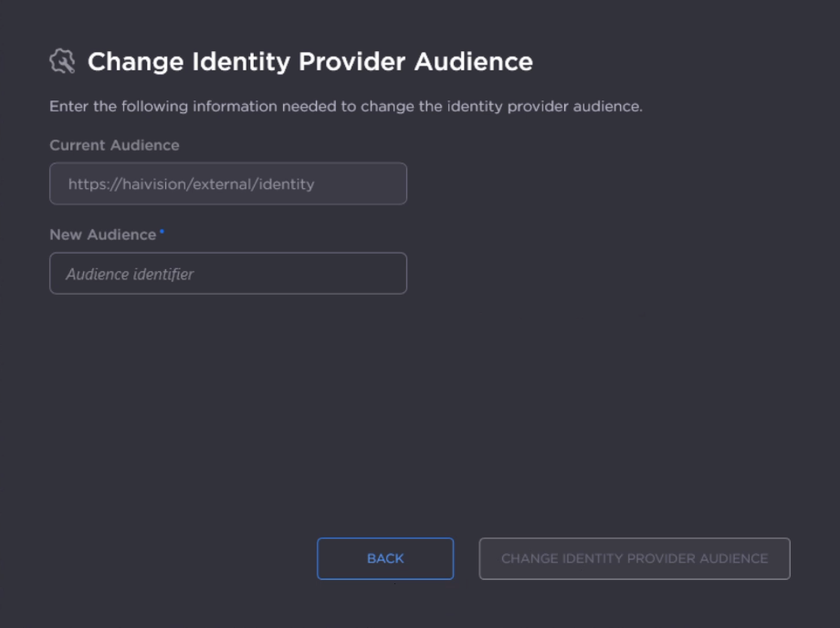Click the wrench icon beside the title
This screenshot has height=628, width=840.
pos(62,61)
